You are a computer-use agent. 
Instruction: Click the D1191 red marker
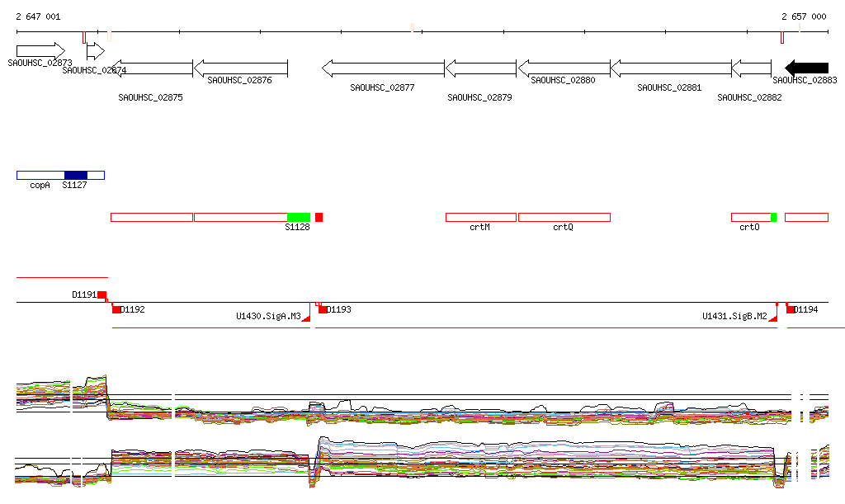(x=101, y=294)
